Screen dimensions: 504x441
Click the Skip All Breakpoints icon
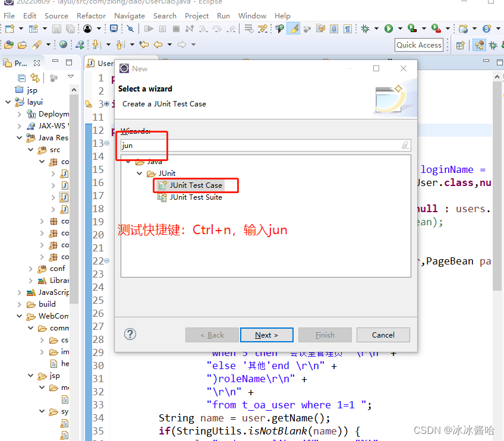(x=130, y=29)
